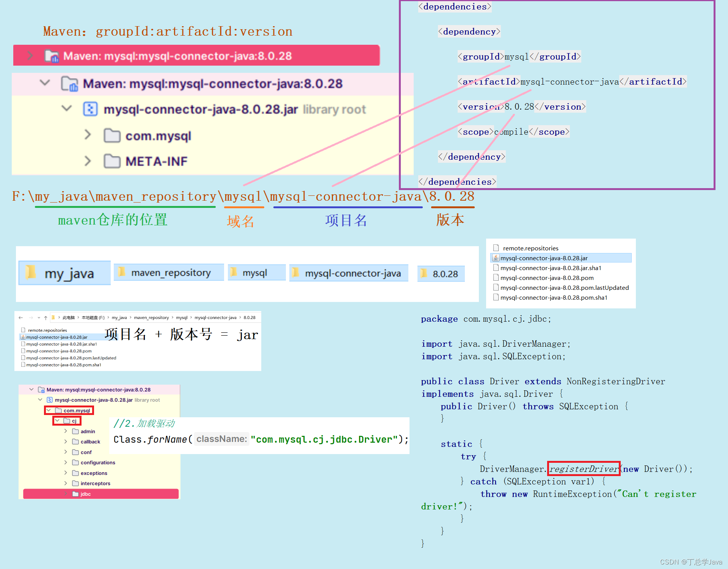Collapse the cj package node
This screenshot has width=728, height=569.
(x=57, y=421)
